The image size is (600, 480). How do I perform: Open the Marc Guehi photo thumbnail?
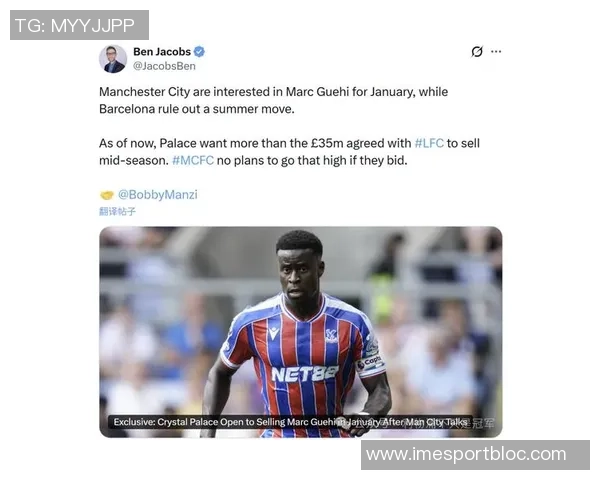tap(301, 332)
